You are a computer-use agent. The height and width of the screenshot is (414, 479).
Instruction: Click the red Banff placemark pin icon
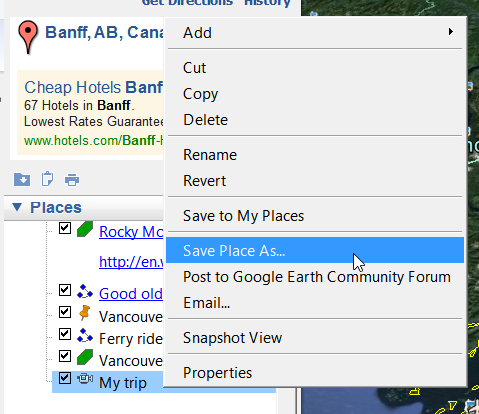[28, 37]
